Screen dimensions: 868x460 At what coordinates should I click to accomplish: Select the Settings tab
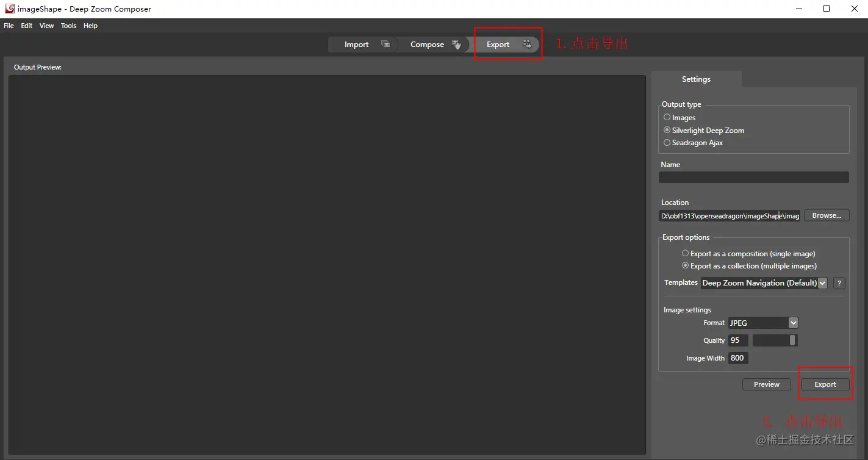pos(696,79)
